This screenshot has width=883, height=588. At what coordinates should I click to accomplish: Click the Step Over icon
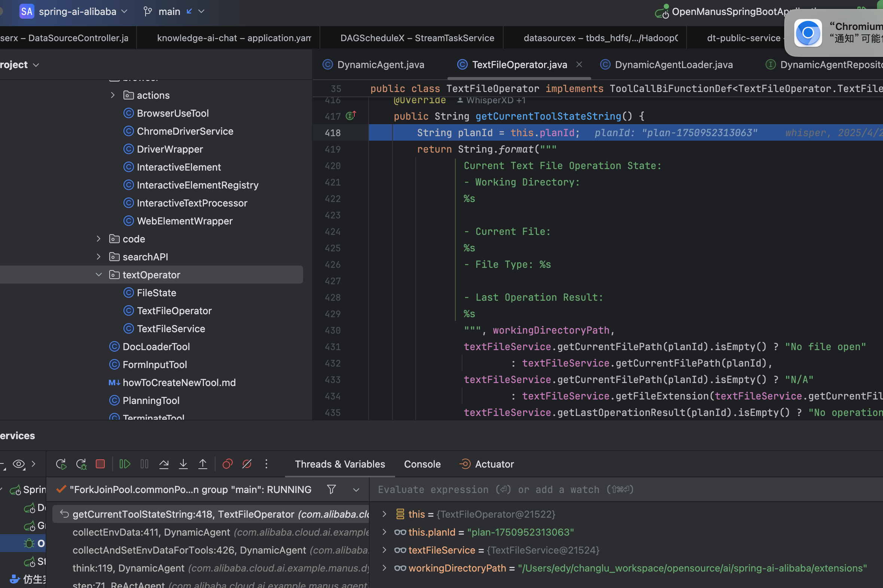[164, 464]
